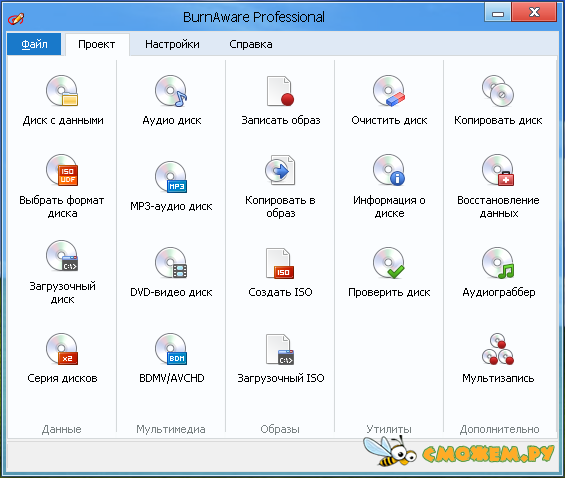Click the Образы category label
This screenshot has height=478, width=565.
[x=280, y=429]
